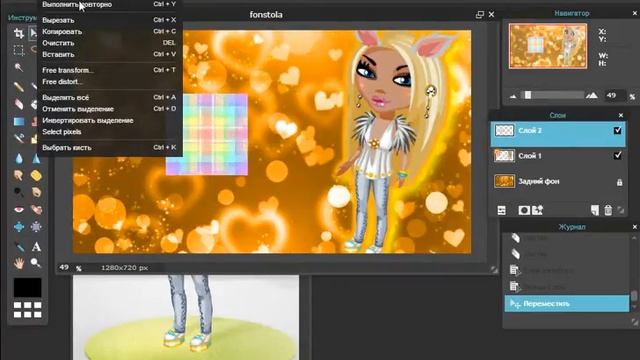This screenshot has height=360, width=640.
Task: Select the Type text tool
Action: coord(36,247)
